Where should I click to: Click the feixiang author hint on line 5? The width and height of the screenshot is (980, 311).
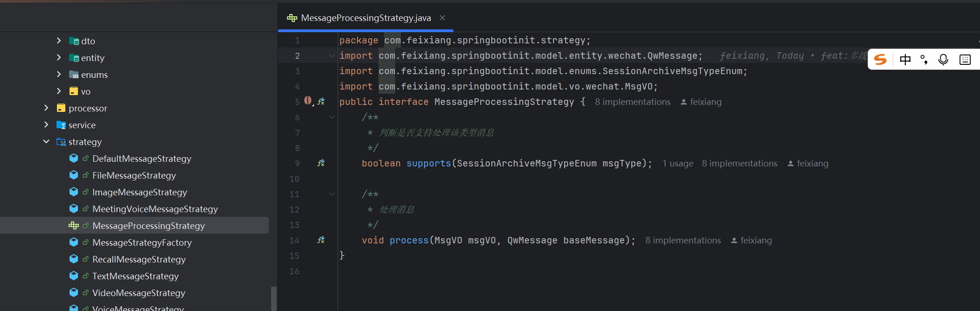701,102
